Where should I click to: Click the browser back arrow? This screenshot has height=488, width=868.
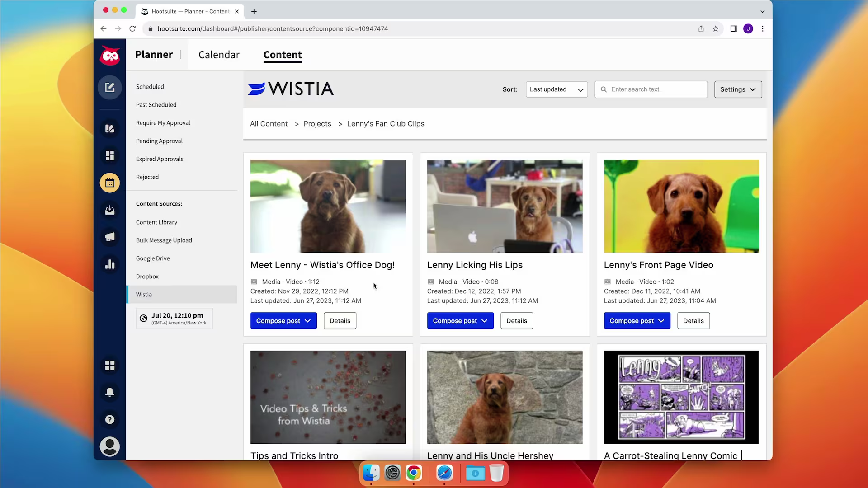(x=104, y=28)
